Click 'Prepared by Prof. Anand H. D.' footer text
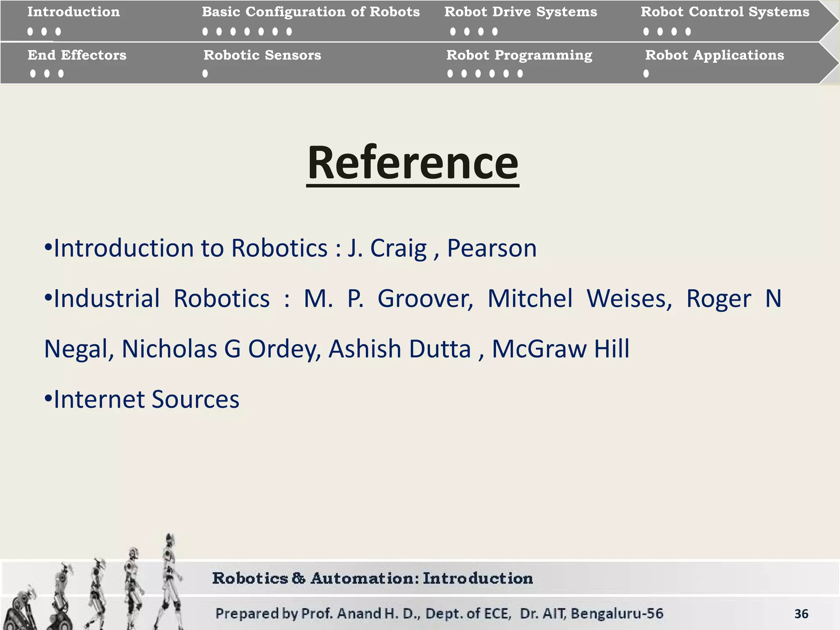Image resolution: width=840 pixels, height=630 pixels. pos(439,614)
